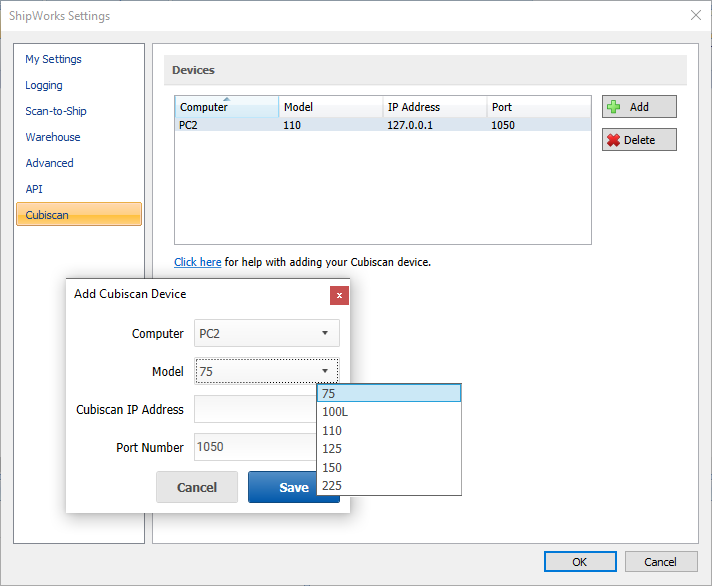Pick model 150 from the list

(389, 467)
